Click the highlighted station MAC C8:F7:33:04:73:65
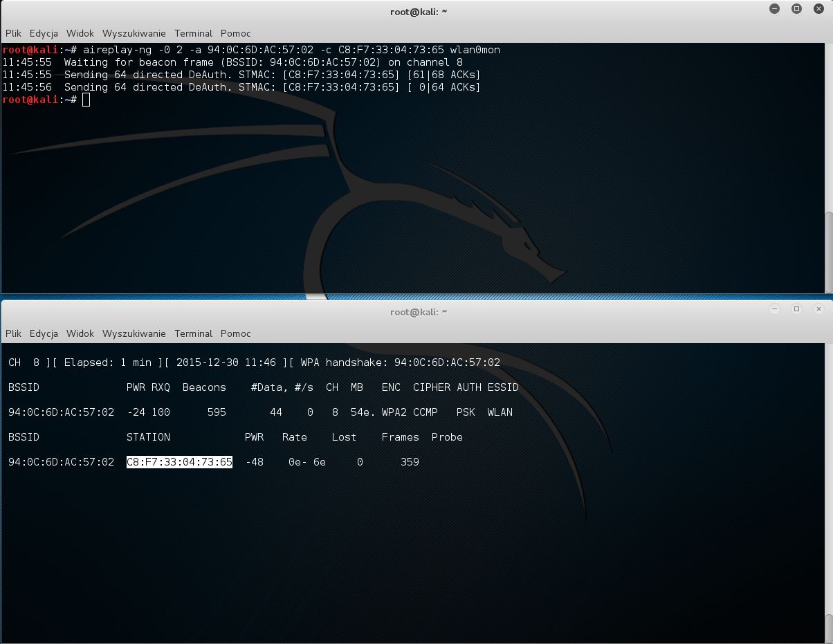The width and height of the screenshot is (833, 644). pyautogui.click(x=179, y=462)
